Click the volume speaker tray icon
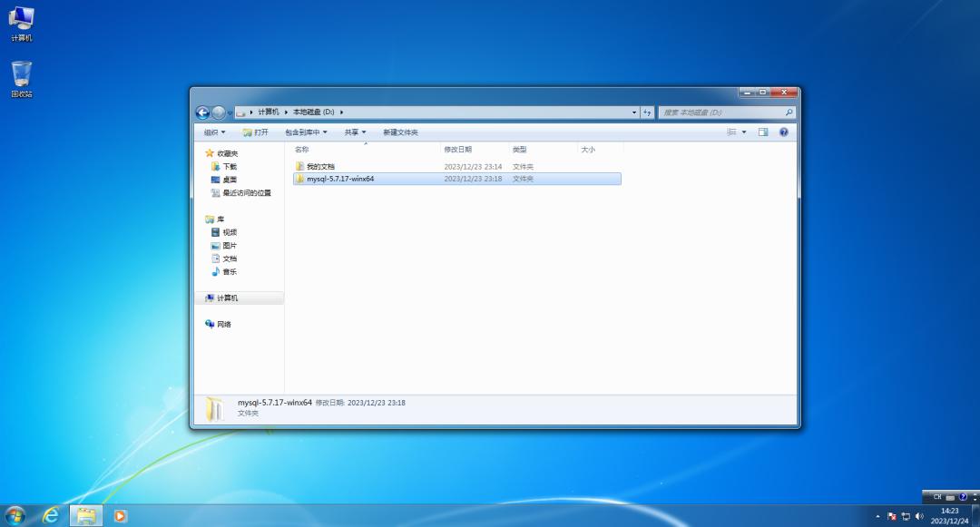Image resolution: width=980 pixels, height=527 pixels. pos(919,516)
